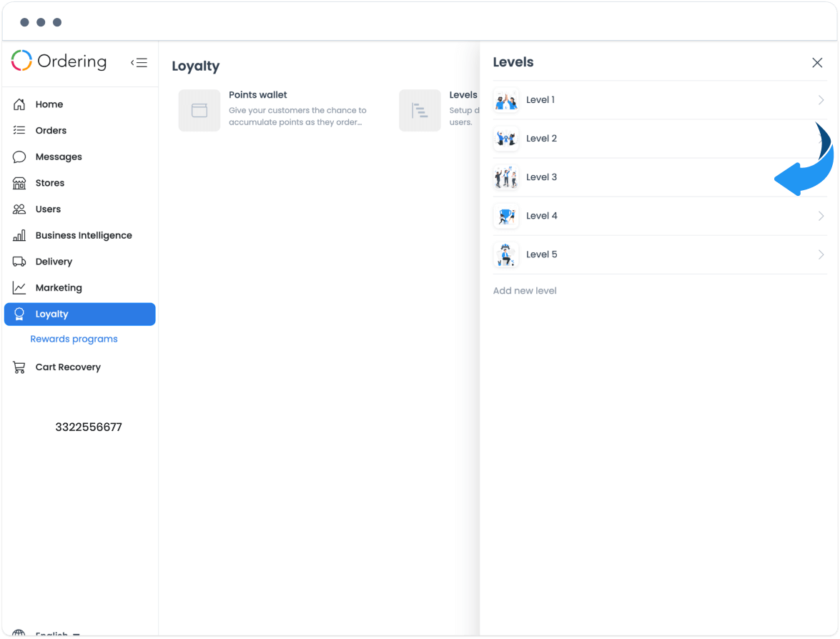Screen dimensions: 840x639
Task: Select the Level 1 row label
Action: [540, 100]
